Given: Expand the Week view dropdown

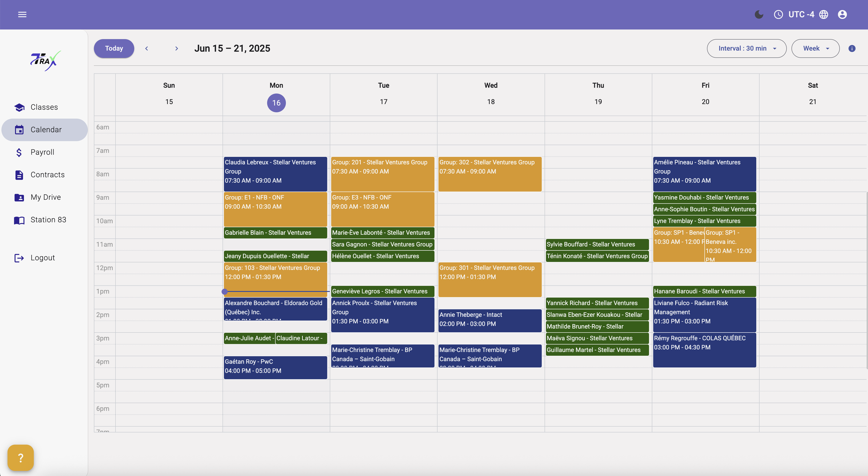Looking at the screenshot, I should (x=816, y=49).
